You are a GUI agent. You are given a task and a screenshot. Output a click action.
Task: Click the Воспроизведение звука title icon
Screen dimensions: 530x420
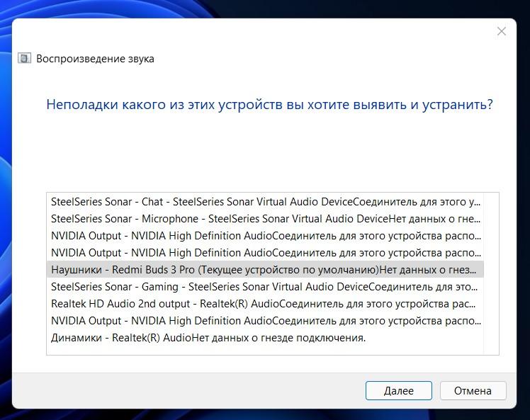coord(24,59)
